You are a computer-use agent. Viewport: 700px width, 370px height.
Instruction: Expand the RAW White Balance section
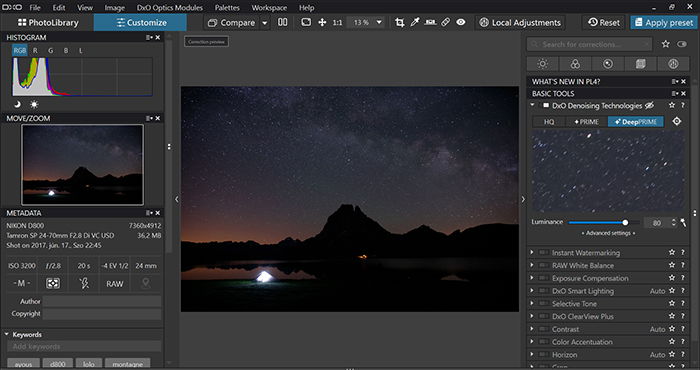532,265
